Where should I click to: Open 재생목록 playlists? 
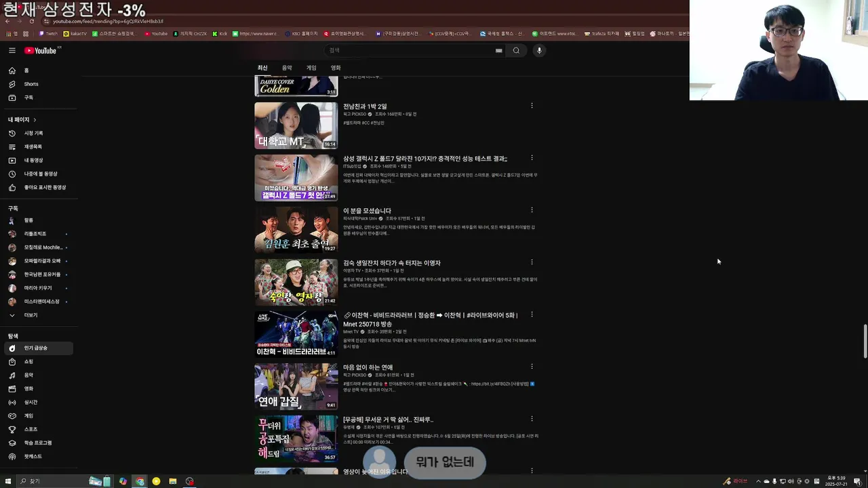[x=37, y=146]
